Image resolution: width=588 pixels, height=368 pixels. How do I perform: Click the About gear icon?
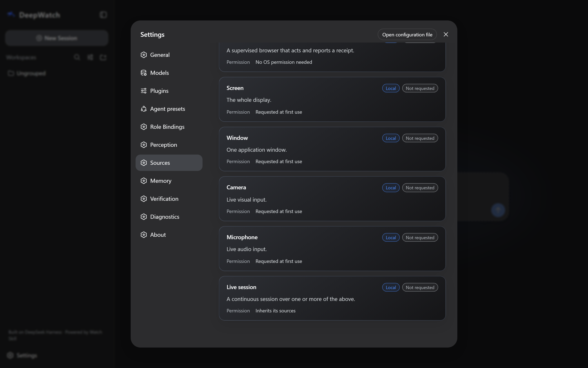144,235
